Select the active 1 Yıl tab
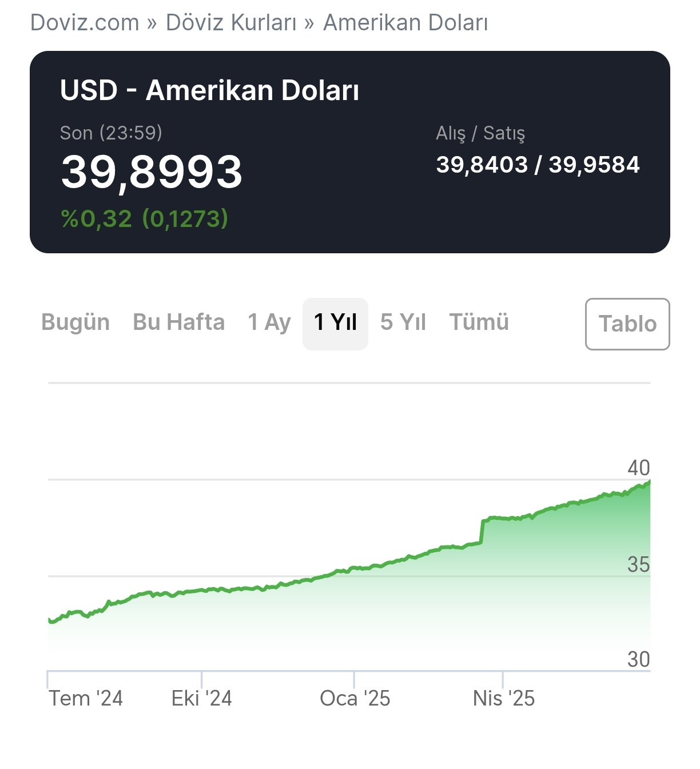700x769 pixels. pos(335,322)
